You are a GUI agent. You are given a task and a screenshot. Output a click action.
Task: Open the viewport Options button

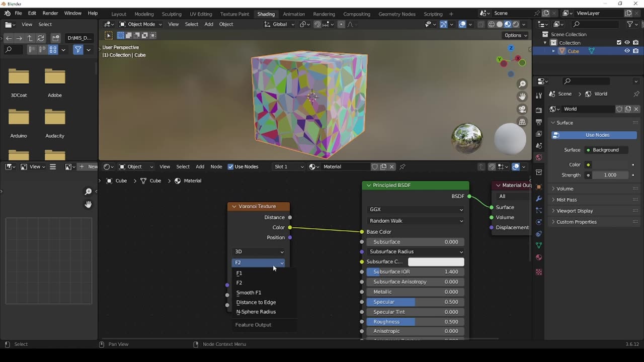[x=516, y=35]
